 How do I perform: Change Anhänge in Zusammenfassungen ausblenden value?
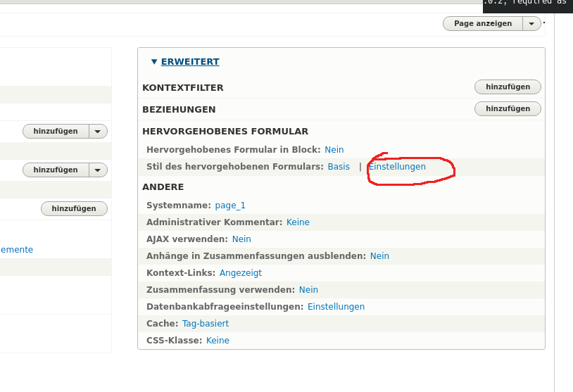click(x=379, y=256)
